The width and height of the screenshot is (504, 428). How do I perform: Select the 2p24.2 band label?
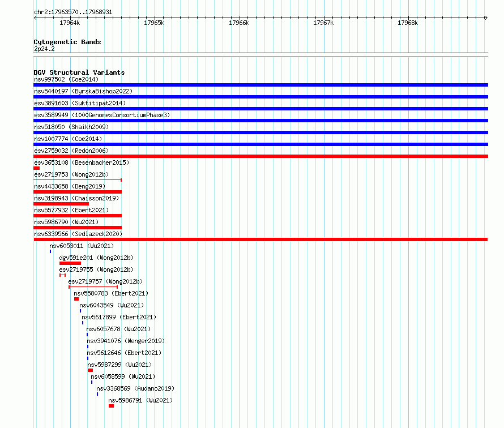pos(44,49)
